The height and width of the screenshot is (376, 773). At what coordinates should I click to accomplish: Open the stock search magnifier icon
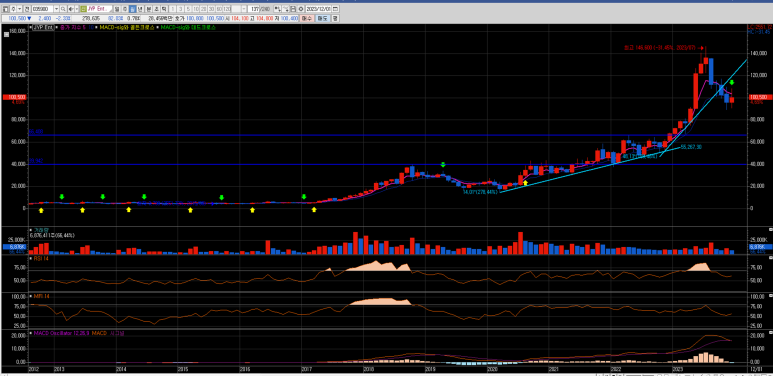click(x=63, y=9)
